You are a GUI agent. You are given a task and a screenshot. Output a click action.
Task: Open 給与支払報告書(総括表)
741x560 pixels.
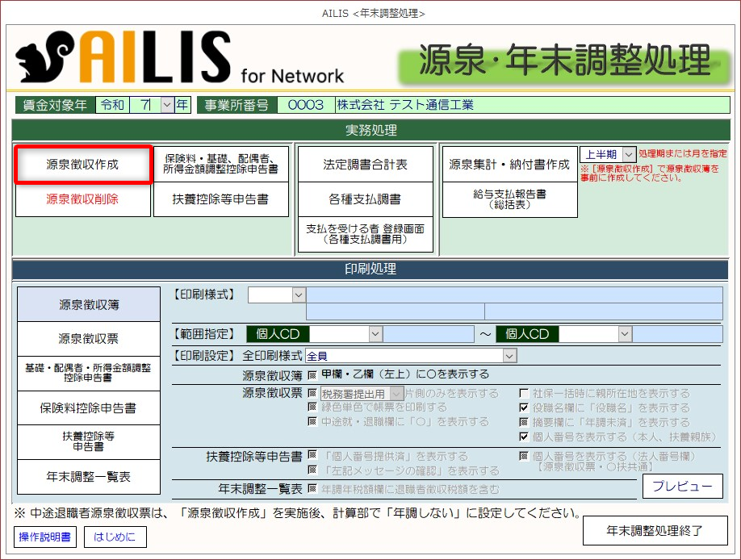click(509, 199)
